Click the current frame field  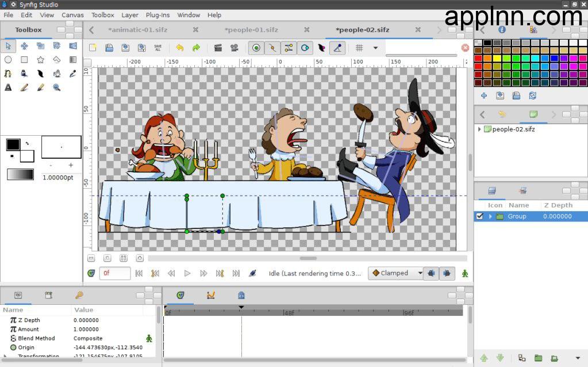pyautogui.click(x=115, y=273)
